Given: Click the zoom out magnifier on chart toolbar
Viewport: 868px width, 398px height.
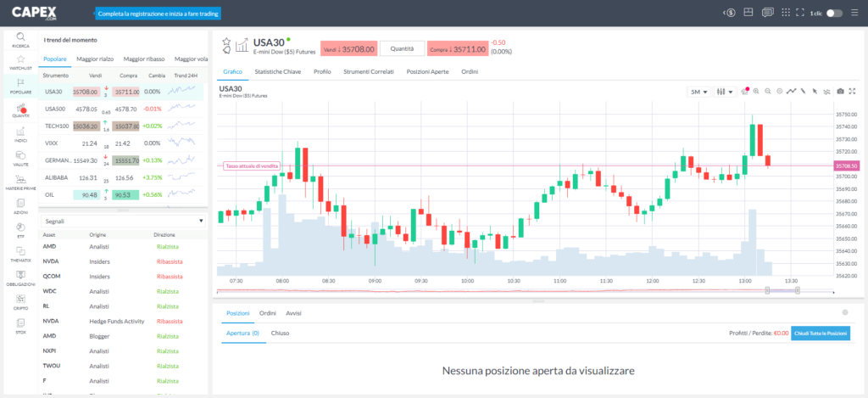Looking at the screenshot, I should pos(768,92).
